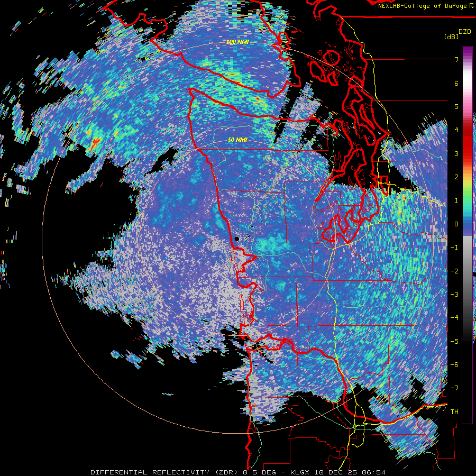
Task: Click the [dB] units label
Action: [451, 36]
